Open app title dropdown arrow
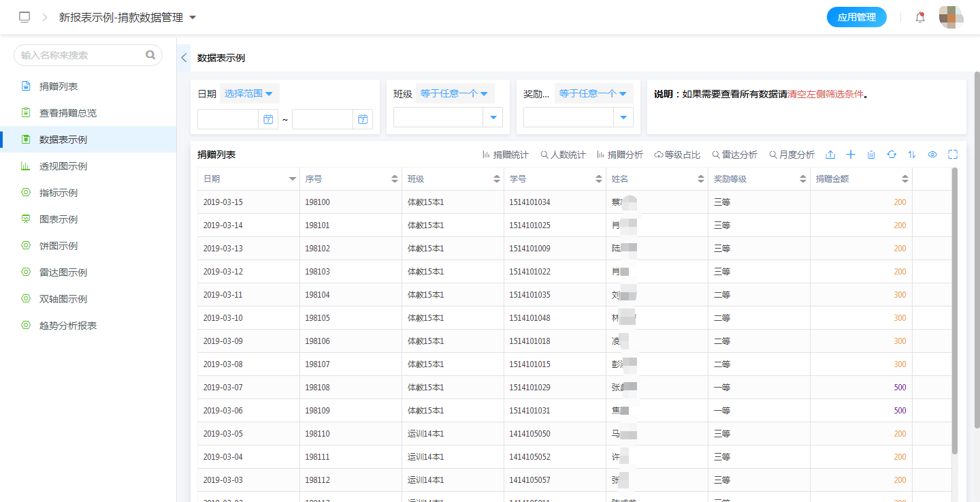This screenshot has height=502, width=980. pyautogui.click(x=193, y=17)
